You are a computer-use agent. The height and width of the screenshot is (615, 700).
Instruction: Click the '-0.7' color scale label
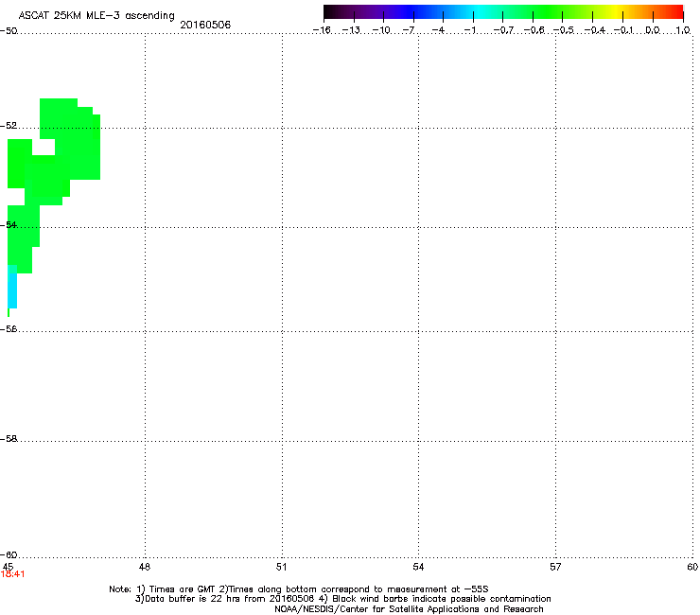click(x=503, y=30)
